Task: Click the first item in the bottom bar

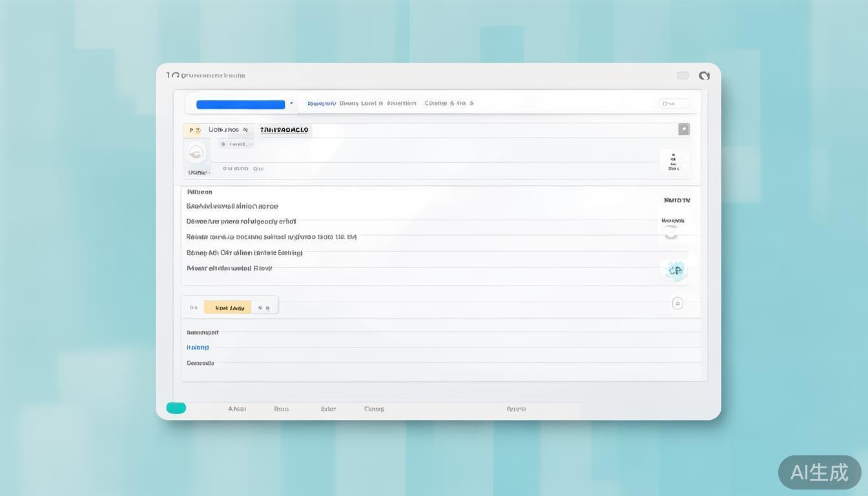Action: point(236,409)
